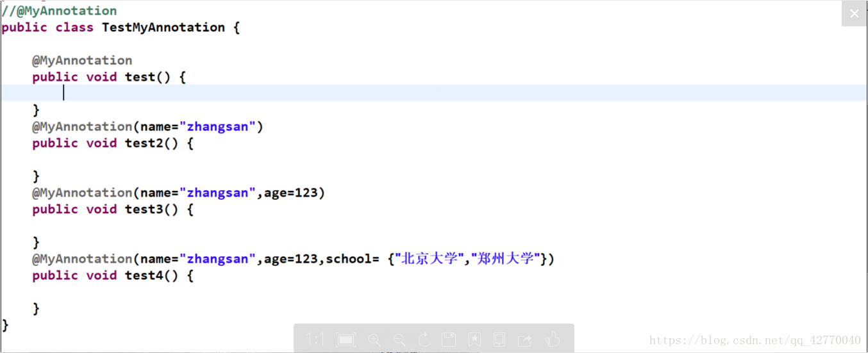Click the test2() method name

click(152, 143)
